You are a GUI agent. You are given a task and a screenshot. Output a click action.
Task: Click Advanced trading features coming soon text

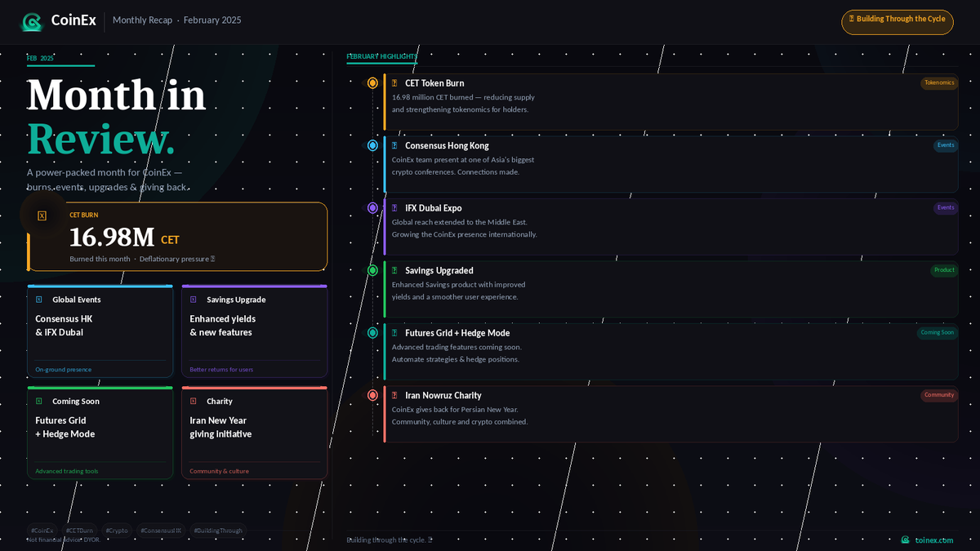457,353
